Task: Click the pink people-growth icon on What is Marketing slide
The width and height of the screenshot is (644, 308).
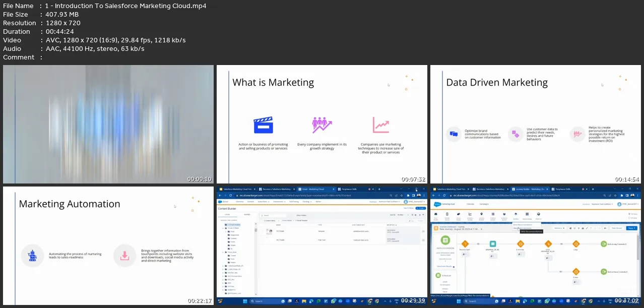Action: pyautogui.click(x=321, y=125)
